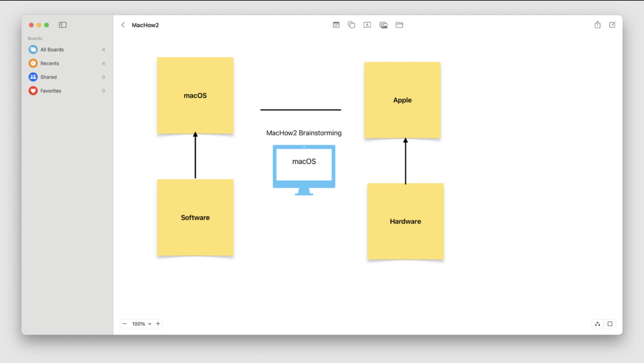Open the 100% zoom level dropdown
Screen dimensions: 644x363
click(142, 324)
